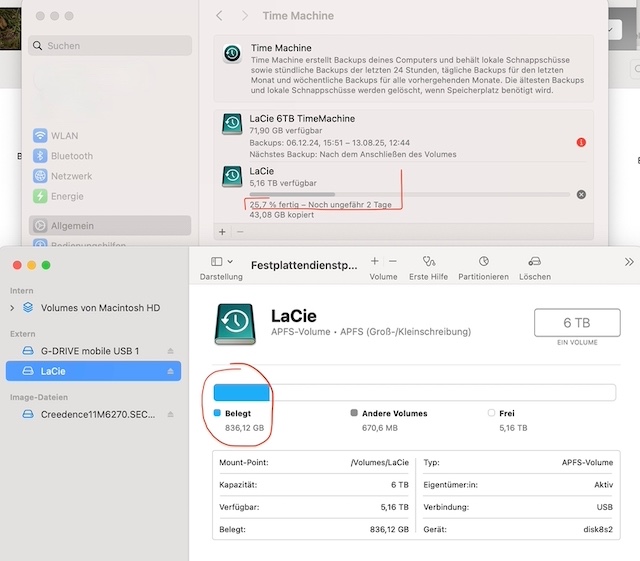Click Disk Utility green zoom button

point(46,265)
